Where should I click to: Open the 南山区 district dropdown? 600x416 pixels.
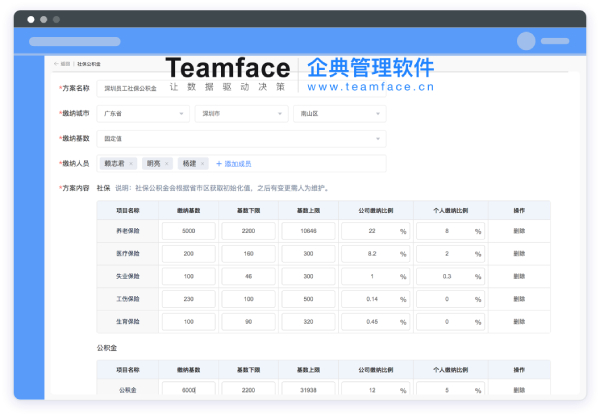click(x=338, y=114)
